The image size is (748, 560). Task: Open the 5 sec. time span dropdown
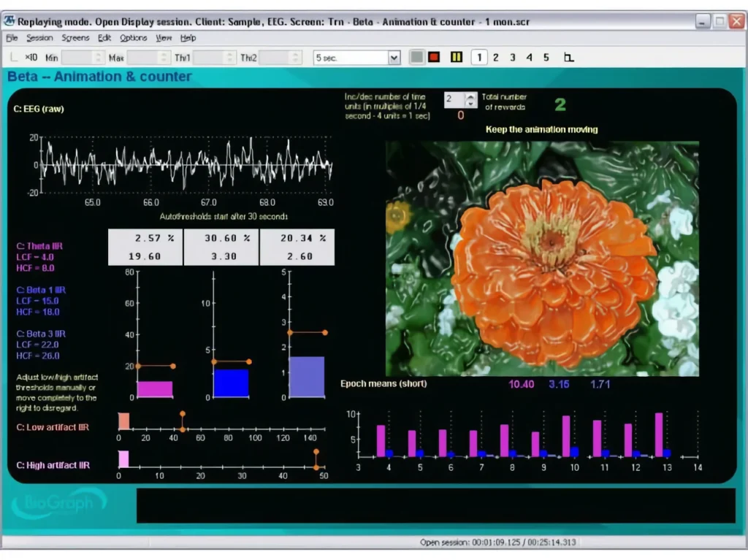click(394, 58)
